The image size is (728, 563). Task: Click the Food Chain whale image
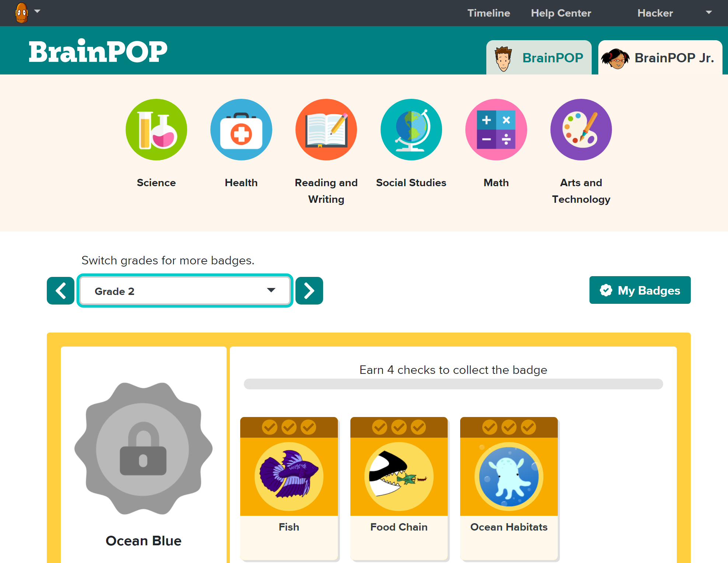click(399, 476)
